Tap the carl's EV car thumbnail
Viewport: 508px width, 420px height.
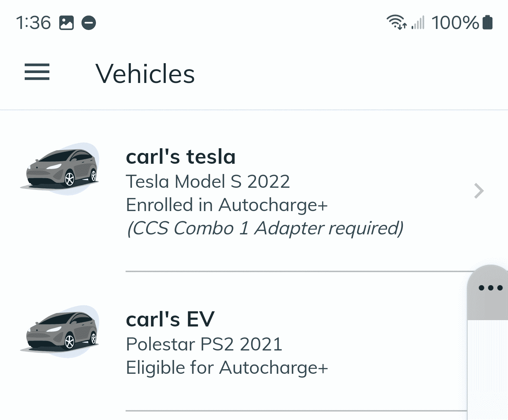(x=60, y=332)
